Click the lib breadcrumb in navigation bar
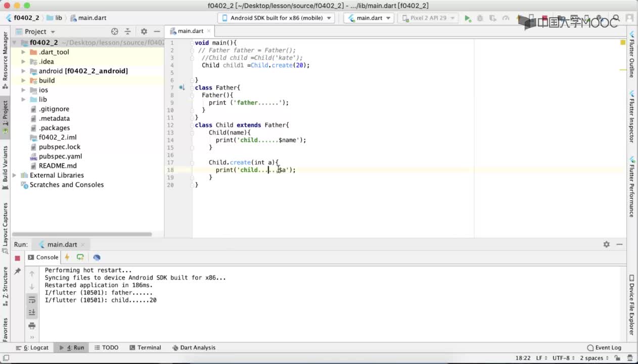 click(55, 18)
